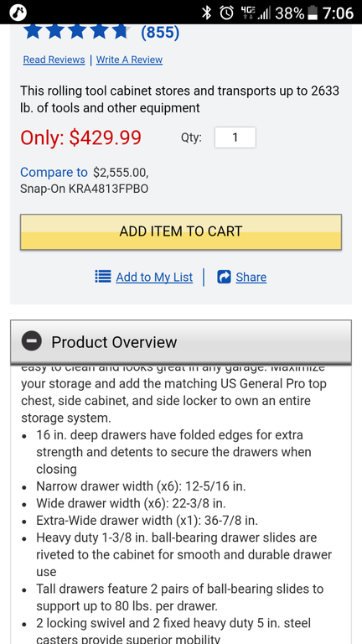Collapse Product Overview with the minus icon

point(32,341)
